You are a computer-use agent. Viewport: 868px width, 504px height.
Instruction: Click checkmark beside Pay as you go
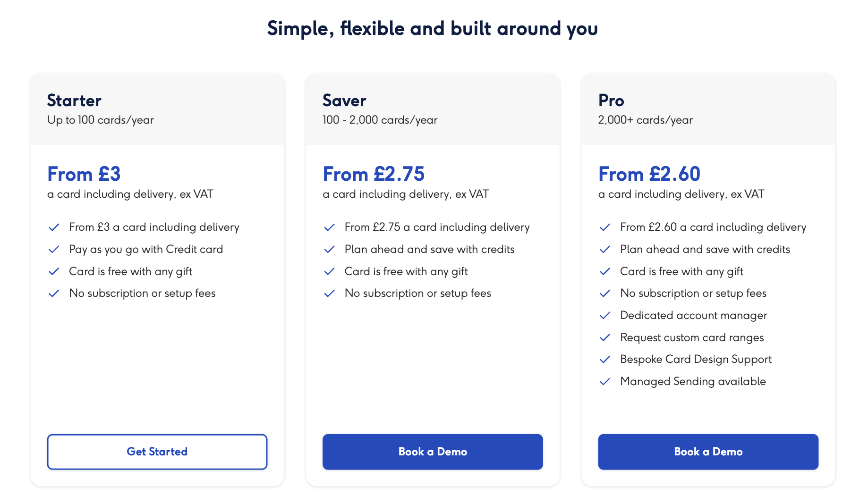coord(54,249)
